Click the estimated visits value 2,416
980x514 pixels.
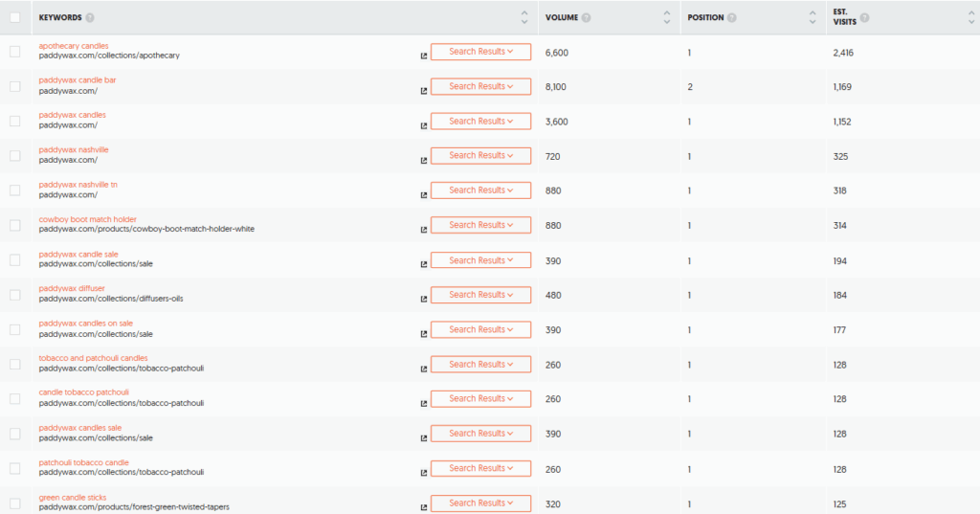843,53
